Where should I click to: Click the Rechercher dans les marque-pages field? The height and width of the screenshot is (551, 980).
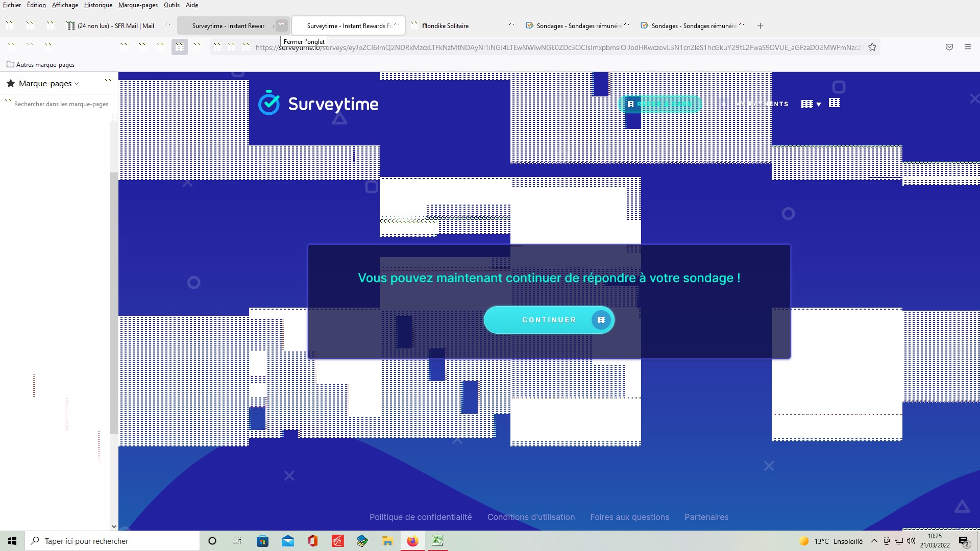[x=59, y=104]
